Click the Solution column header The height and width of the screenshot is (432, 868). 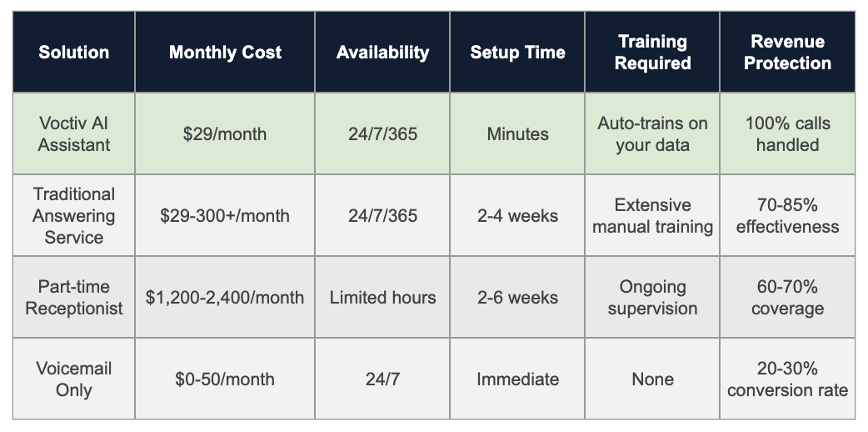(74, 52)
